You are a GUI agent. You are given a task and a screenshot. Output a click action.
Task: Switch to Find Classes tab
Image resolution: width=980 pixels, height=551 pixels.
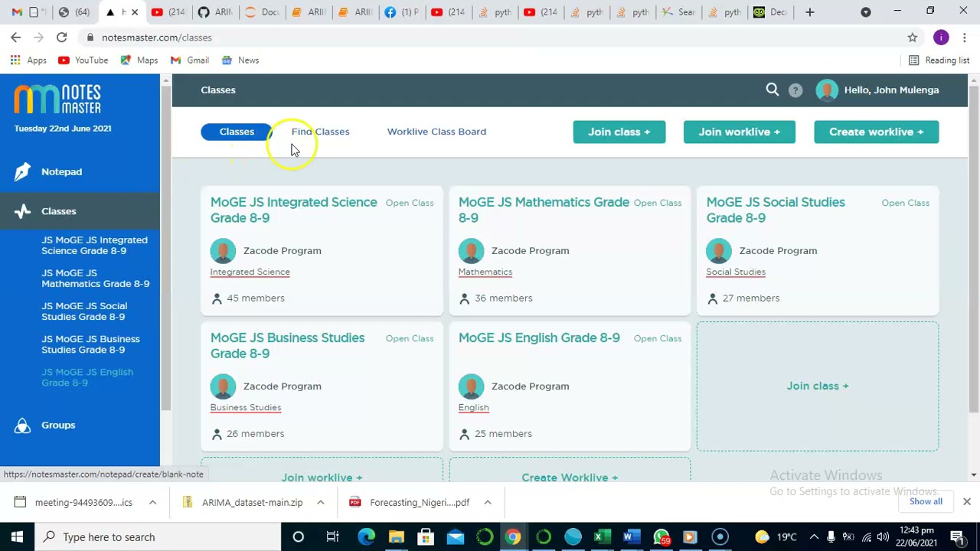320,132
